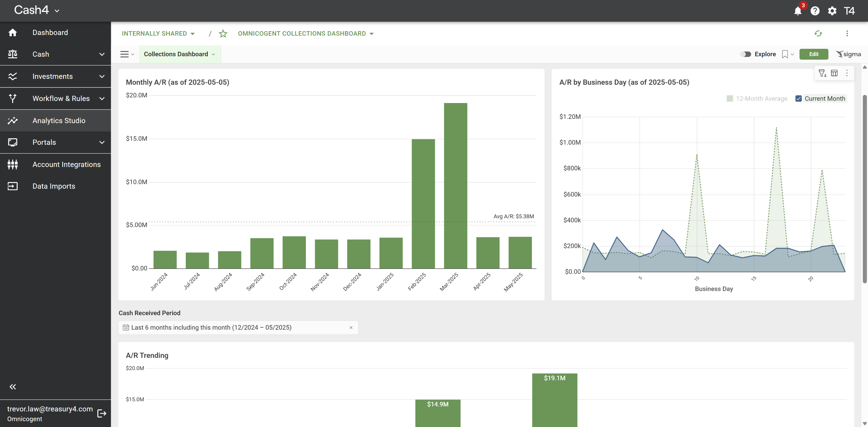Clear the Cash Received Period filter

tap(351, 328)
